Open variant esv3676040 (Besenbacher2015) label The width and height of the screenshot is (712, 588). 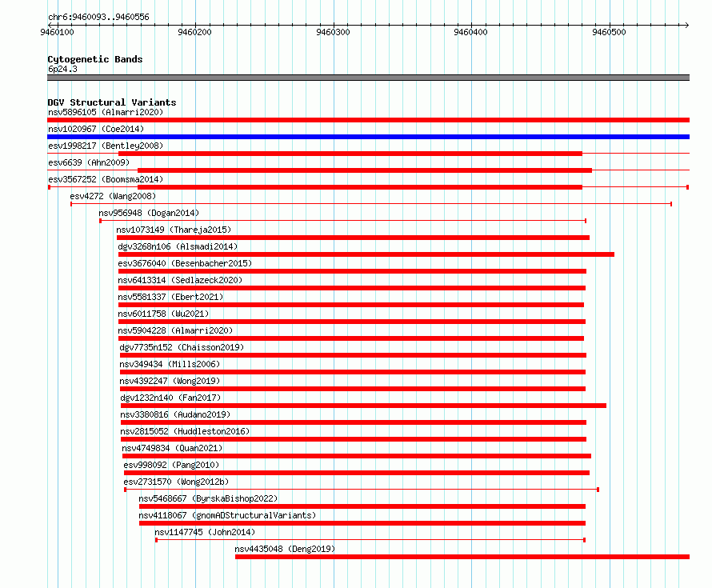[x=185, y=263]
